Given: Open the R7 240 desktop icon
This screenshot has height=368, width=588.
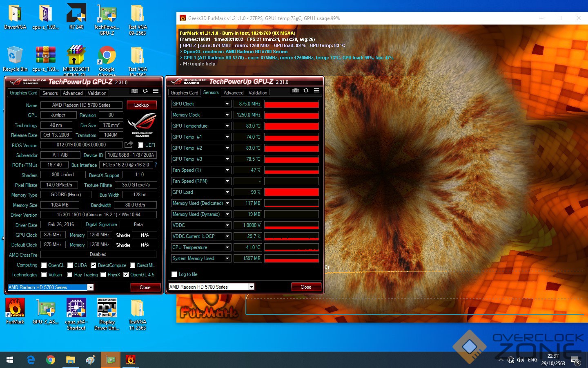Looking at the screenshot, I should point(76,16).
